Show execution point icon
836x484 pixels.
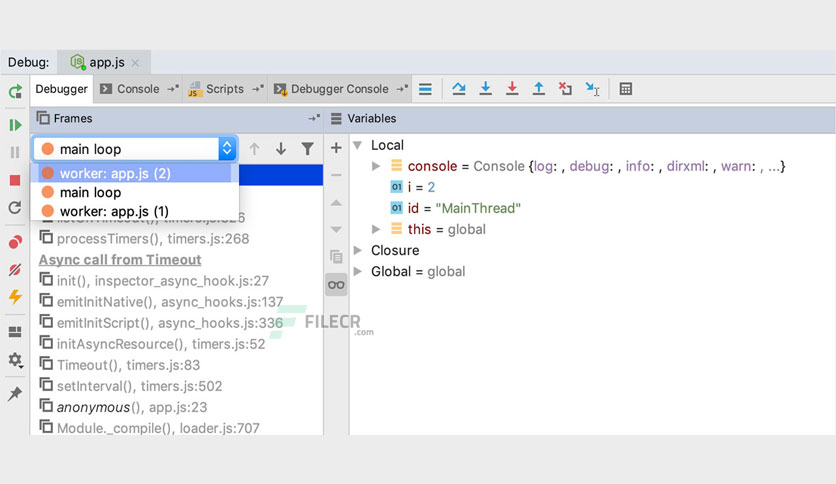click(x=425, y=89)
